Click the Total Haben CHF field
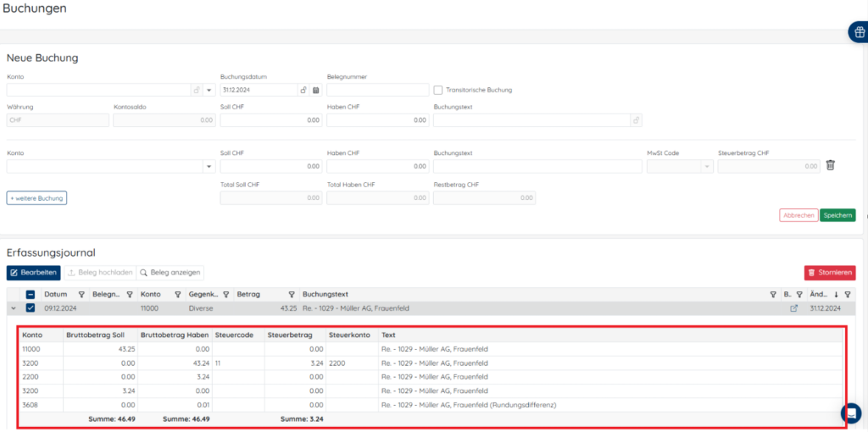Viewport: 868px width, 432px height. pos(378,197)
